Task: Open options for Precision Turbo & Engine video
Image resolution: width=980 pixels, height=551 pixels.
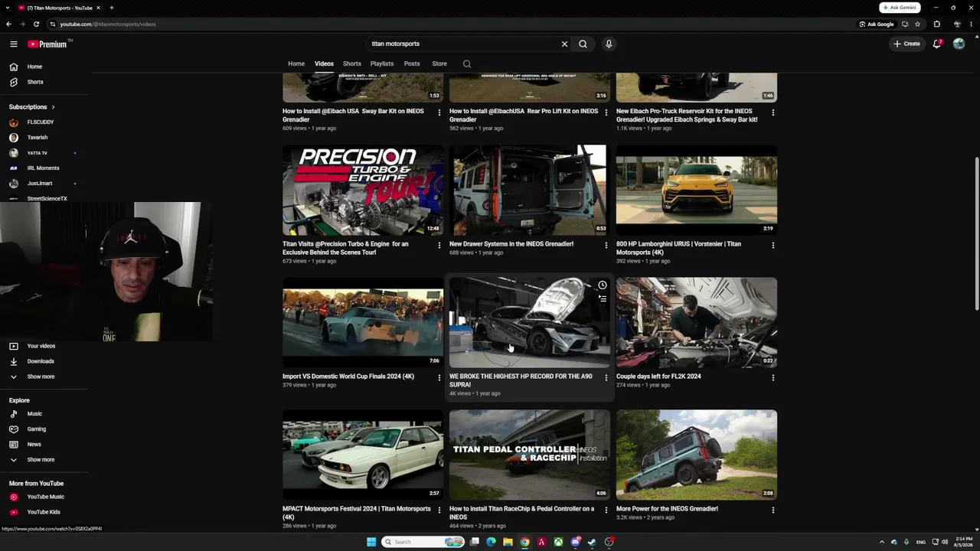Action: [x=439, y=246]
